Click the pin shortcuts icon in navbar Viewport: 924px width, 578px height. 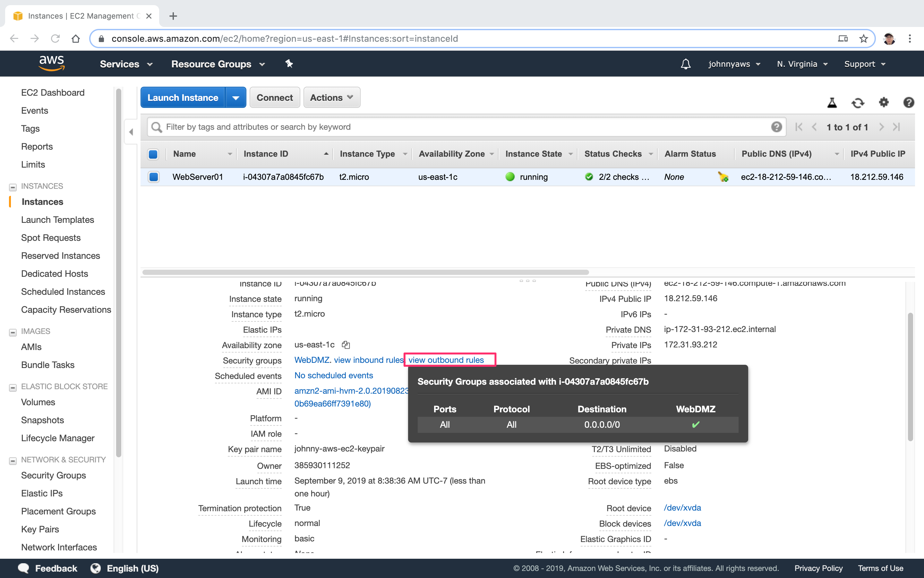pyautogui.click(x=289, y=64)
